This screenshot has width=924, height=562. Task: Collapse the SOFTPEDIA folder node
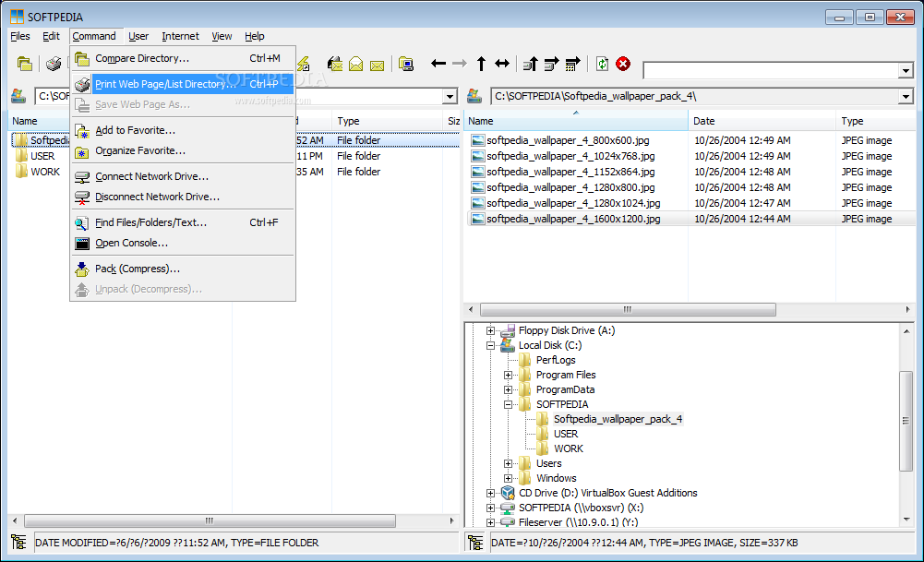point(508,405)
